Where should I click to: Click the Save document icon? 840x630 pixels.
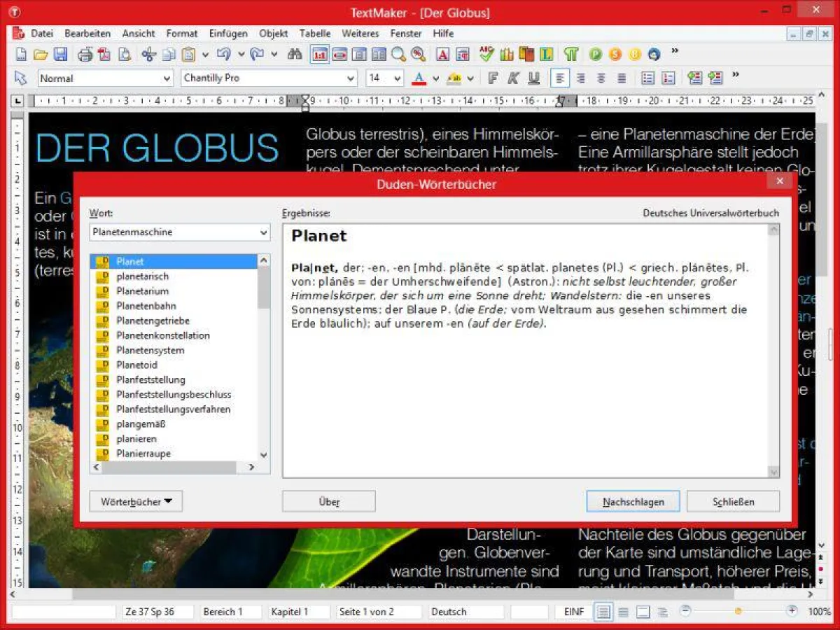coord(61,54)
